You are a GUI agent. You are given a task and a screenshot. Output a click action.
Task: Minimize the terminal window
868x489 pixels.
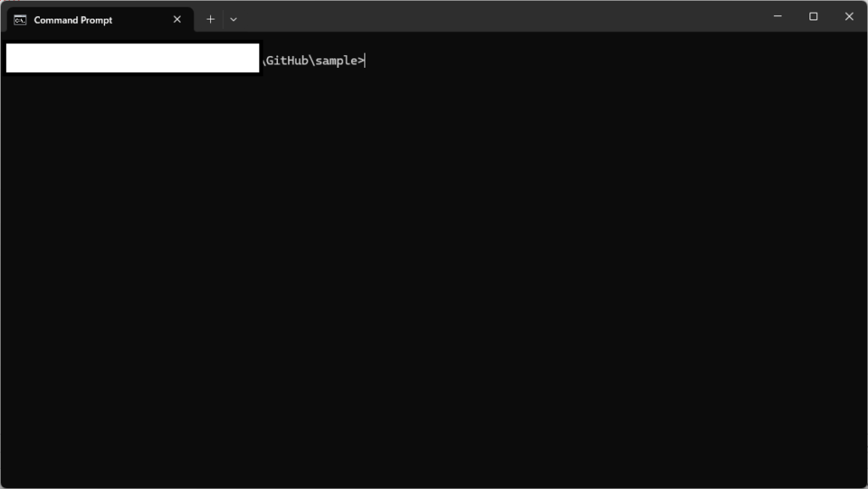(x=777, y=16)
